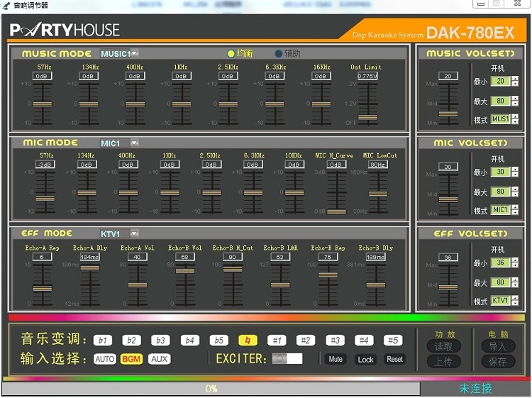532x398 pixels.
Task: Click the MIC LowCut 80Hz value field
Action: 378,165
